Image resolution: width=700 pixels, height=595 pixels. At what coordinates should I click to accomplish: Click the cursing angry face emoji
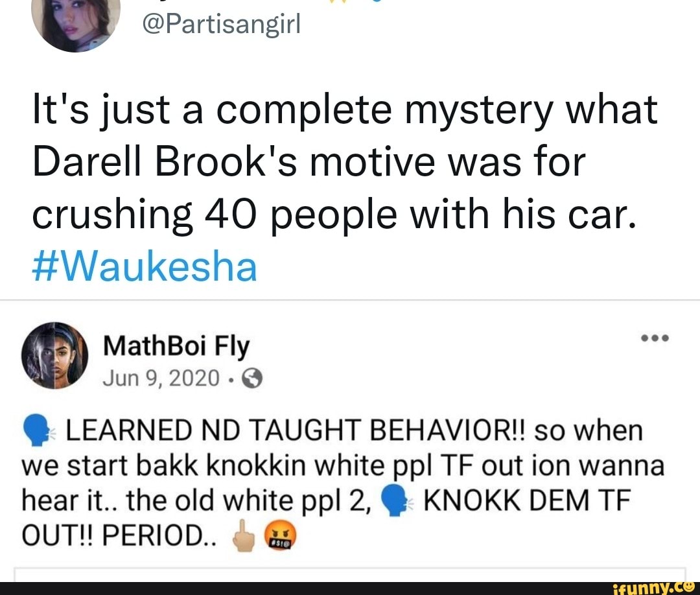pos(281,535)
